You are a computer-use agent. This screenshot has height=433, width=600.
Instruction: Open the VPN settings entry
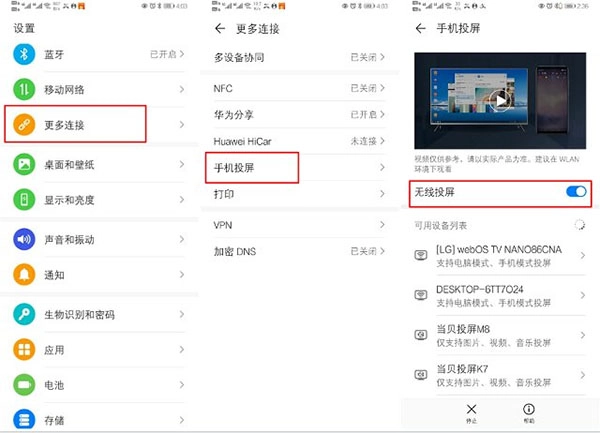click(290, 225)
